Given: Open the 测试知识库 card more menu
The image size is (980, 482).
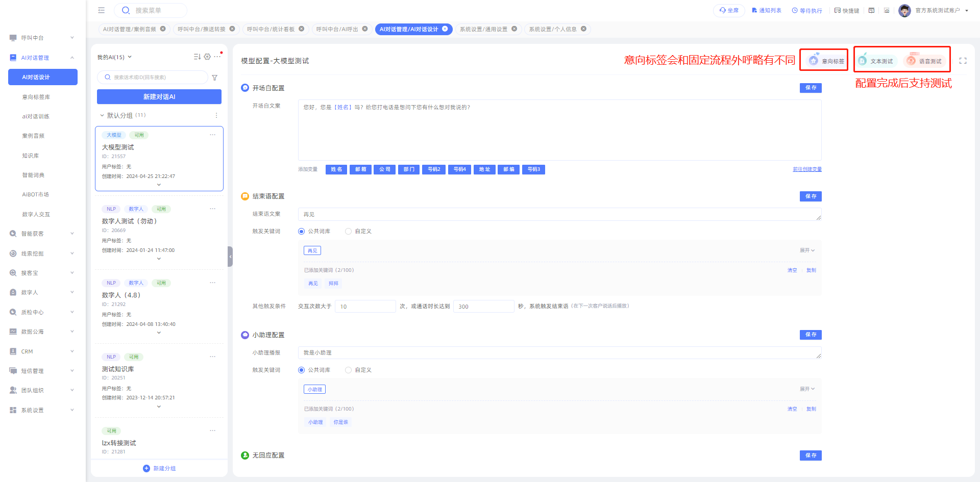Looking at the screenshot, I should tap(213, 357).
